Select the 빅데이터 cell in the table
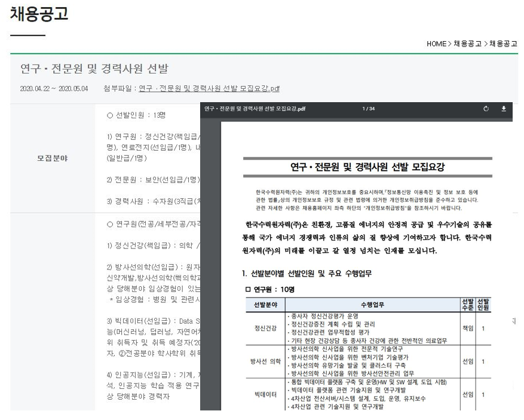Image resolution: width=524 pixels, height=420 pixels. click(x=265, y=394)
